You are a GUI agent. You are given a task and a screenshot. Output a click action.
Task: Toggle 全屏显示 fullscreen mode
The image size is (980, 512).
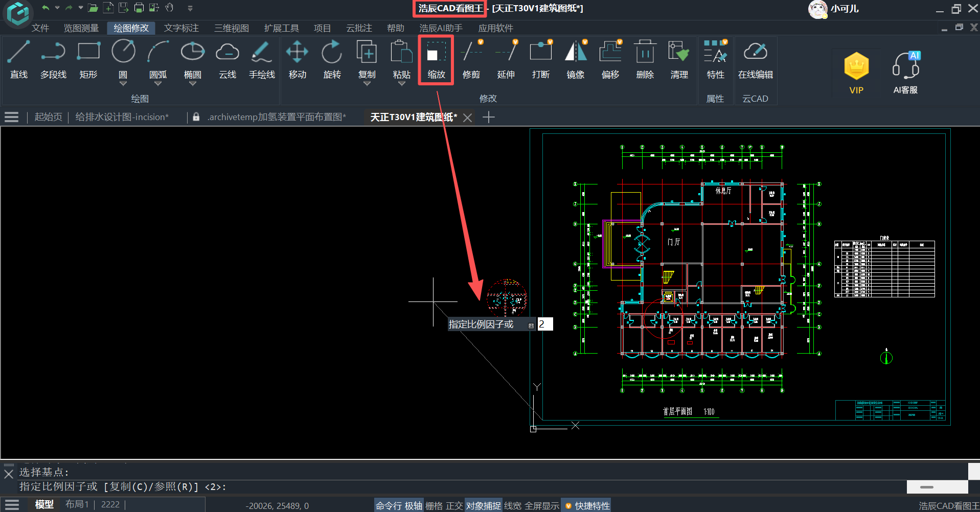[x=542, y=506]
